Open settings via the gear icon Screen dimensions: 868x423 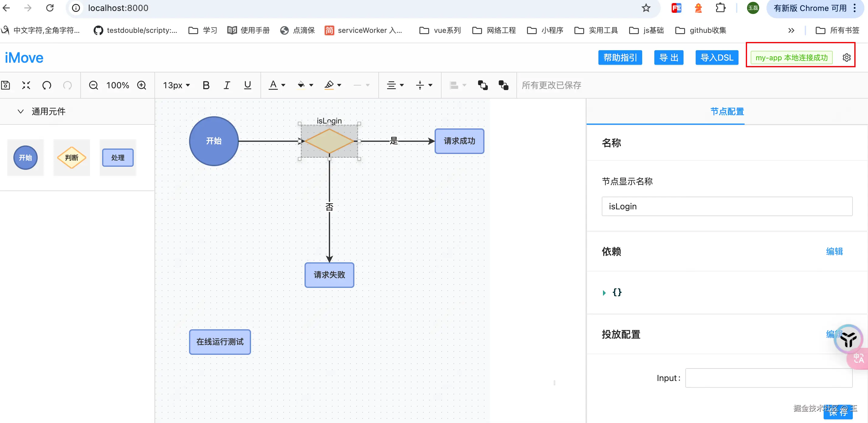pos(846,58)
